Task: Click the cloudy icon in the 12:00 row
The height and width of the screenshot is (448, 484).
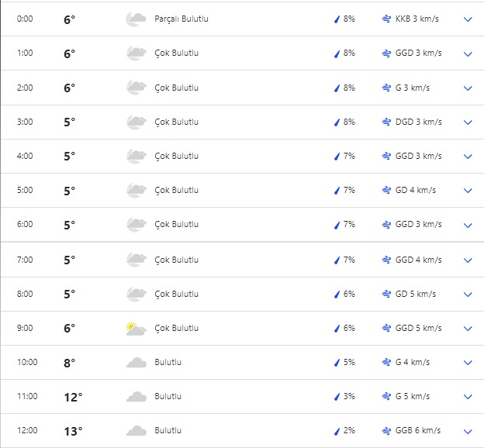Action: (x=137, y=430)
